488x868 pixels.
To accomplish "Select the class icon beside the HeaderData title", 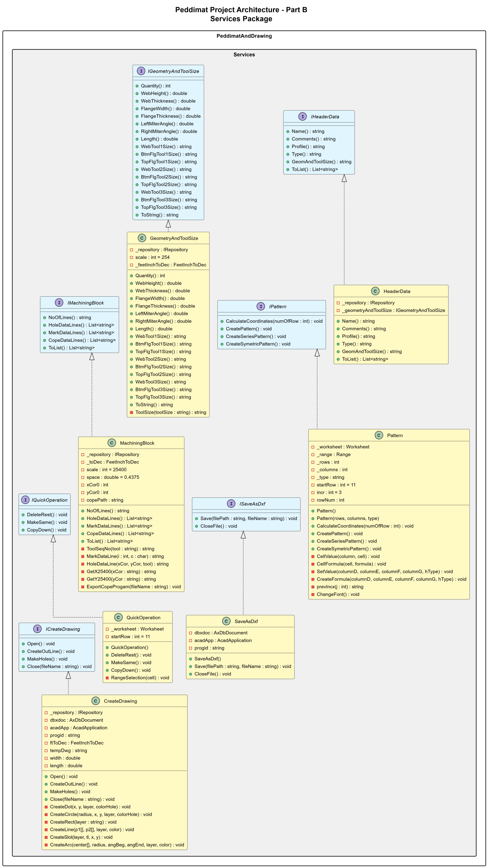I will [x=375, y=291].
